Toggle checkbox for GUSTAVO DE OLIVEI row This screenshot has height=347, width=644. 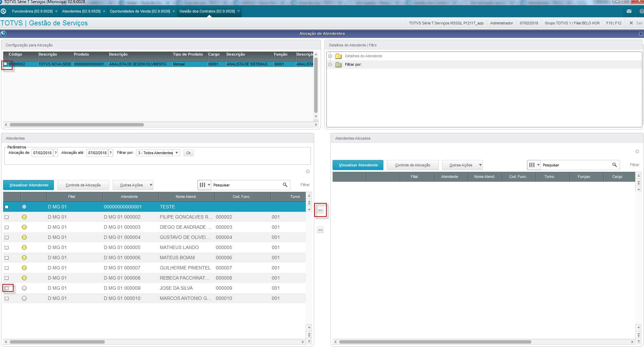6,238
